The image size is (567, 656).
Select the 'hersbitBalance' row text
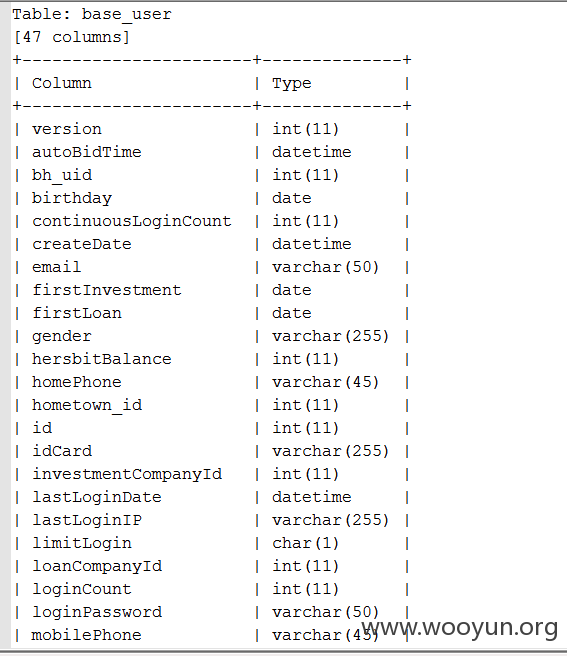pos(102,359)
